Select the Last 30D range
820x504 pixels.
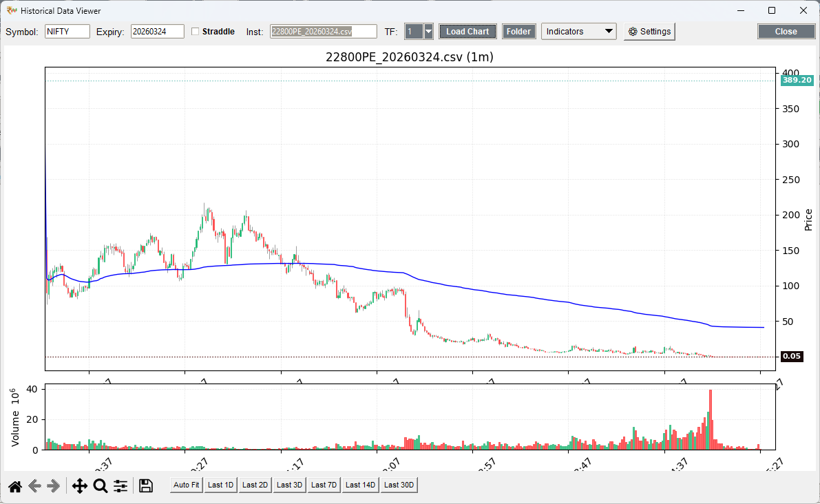tap(399, 485)
